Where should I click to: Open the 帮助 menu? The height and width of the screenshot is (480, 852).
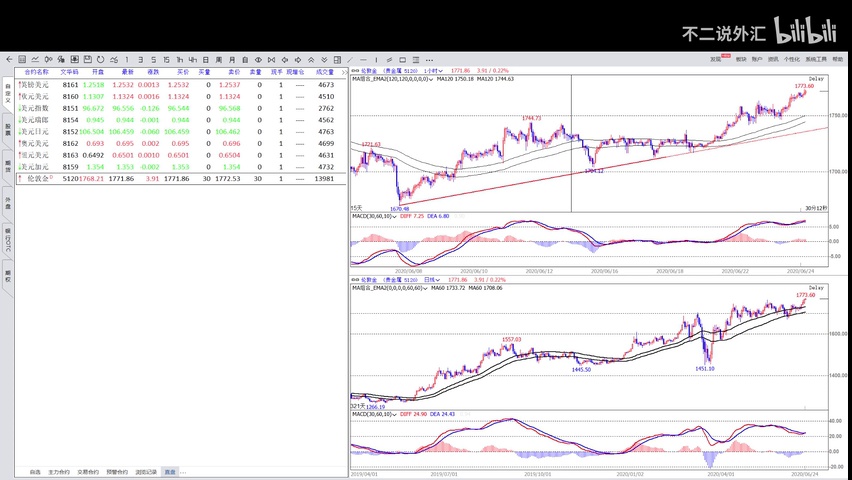[x=838, y=59]
